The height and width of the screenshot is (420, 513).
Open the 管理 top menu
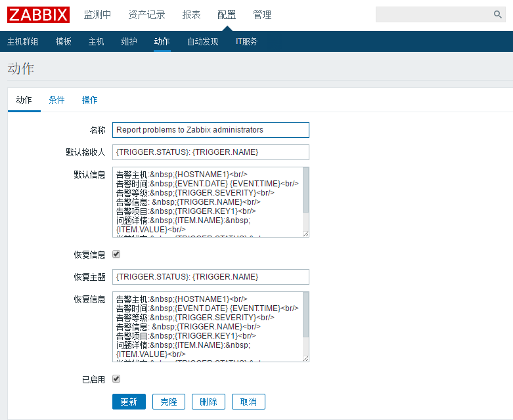point(262,14)
